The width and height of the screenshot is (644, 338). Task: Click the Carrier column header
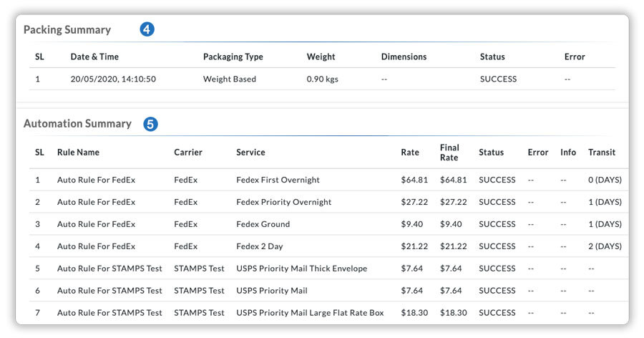(x=187, y=152)
